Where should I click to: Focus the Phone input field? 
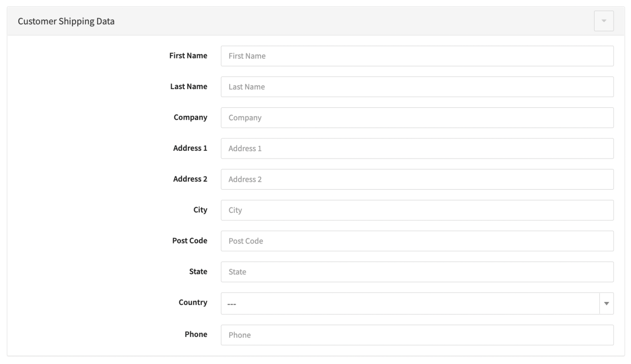click(417, 335)
